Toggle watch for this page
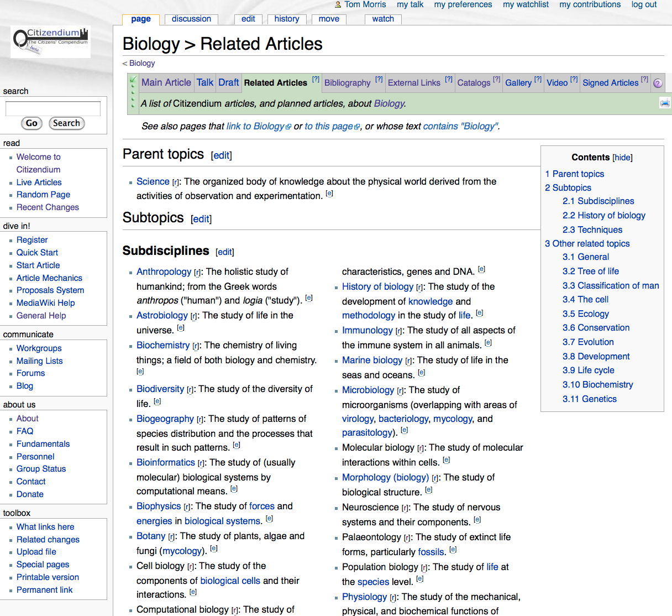Screen dimensions: 672x616 tap(383, 19)
